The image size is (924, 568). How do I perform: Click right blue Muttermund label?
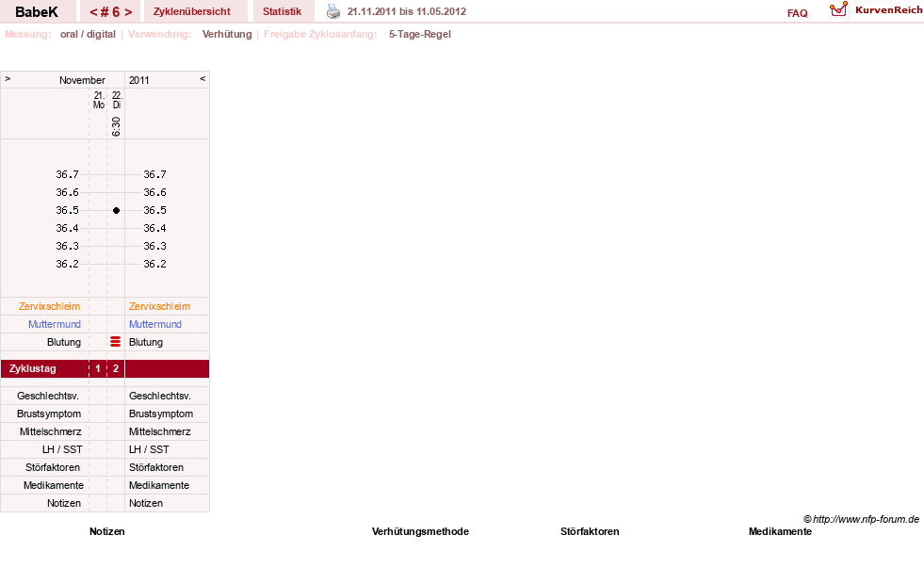click(155, 324)
